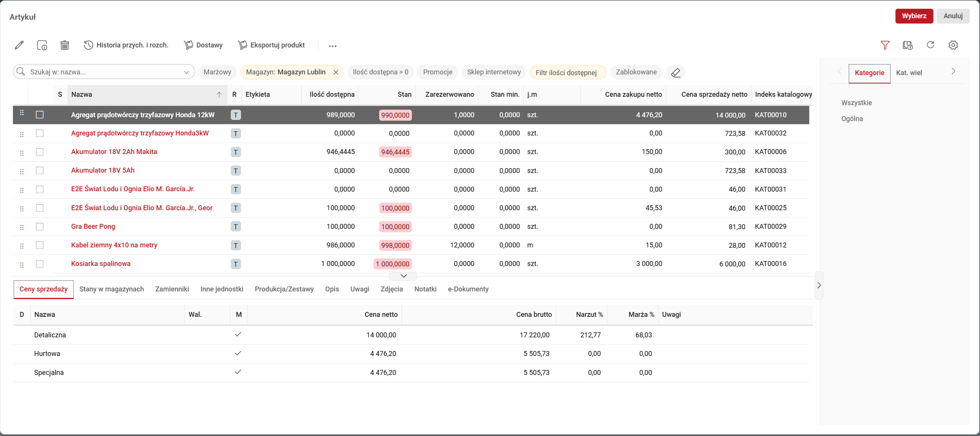This screenshot has width=980, height=436.
Task: Click the pencil edit icon
Action: tap(19, 45)
